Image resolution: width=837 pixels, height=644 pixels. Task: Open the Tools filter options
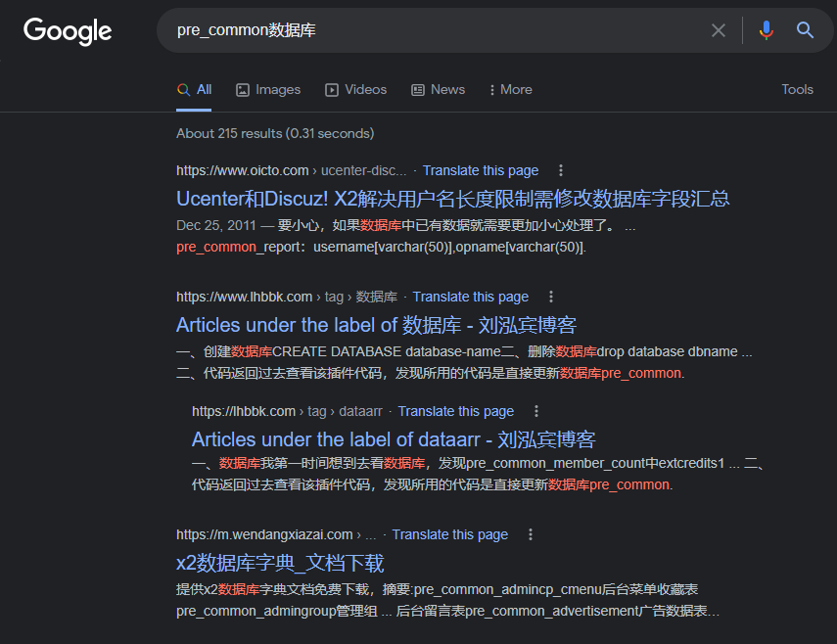click(x=797, y=90)
